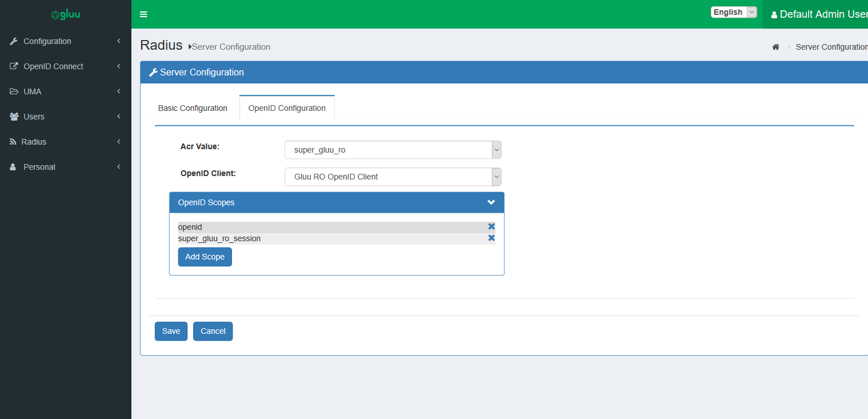Select the Personal user icon in sidebar
Viewport: 868px width, 419px height.
(13, 166)
